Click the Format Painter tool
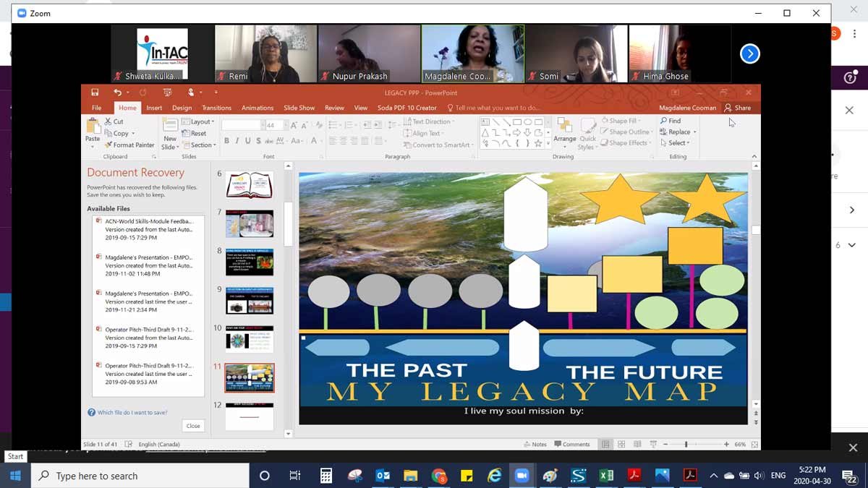The width and height of the screenshot is (868, 488). pyautogui.click(x=129, y=145)
